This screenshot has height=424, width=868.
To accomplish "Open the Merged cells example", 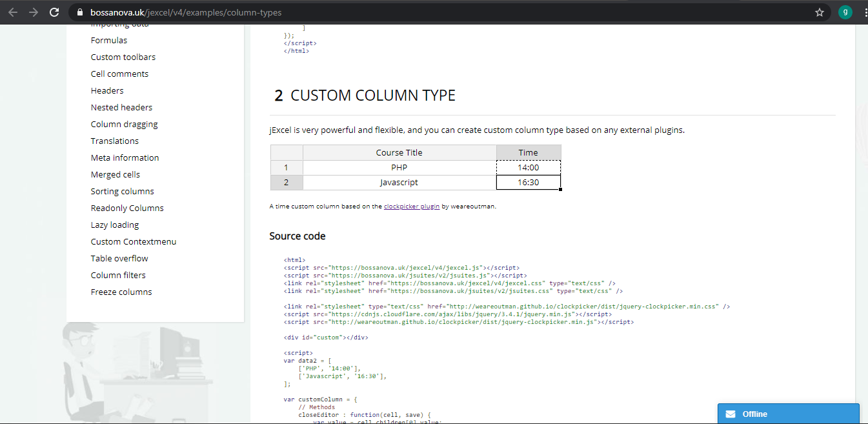I will 115,174.
